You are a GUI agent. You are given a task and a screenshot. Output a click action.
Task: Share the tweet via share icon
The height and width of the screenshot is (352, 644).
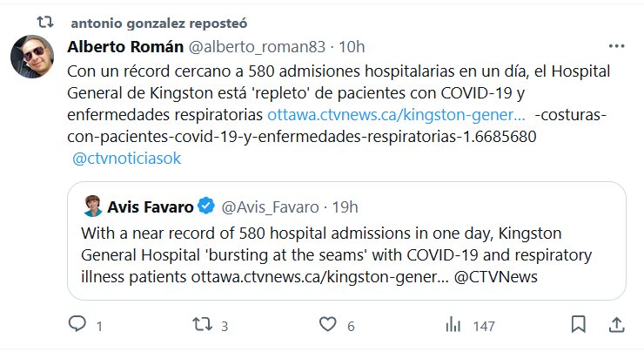point(616,325)
